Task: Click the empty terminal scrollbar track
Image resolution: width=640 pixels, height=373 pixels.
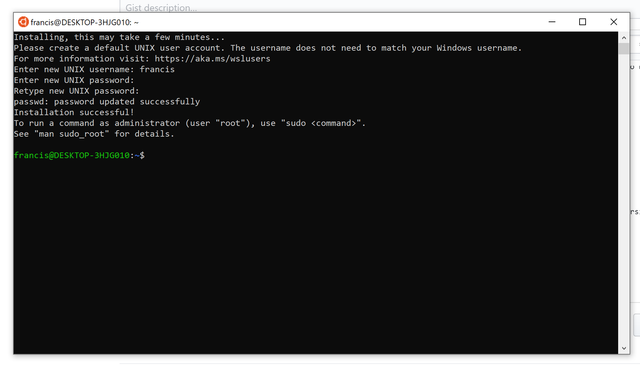Action: pos(624,198)
